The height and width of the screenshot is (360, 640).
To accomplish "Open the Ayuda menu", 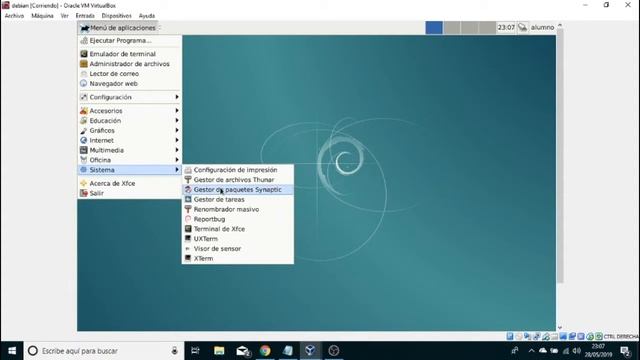I will click(147, 16).
